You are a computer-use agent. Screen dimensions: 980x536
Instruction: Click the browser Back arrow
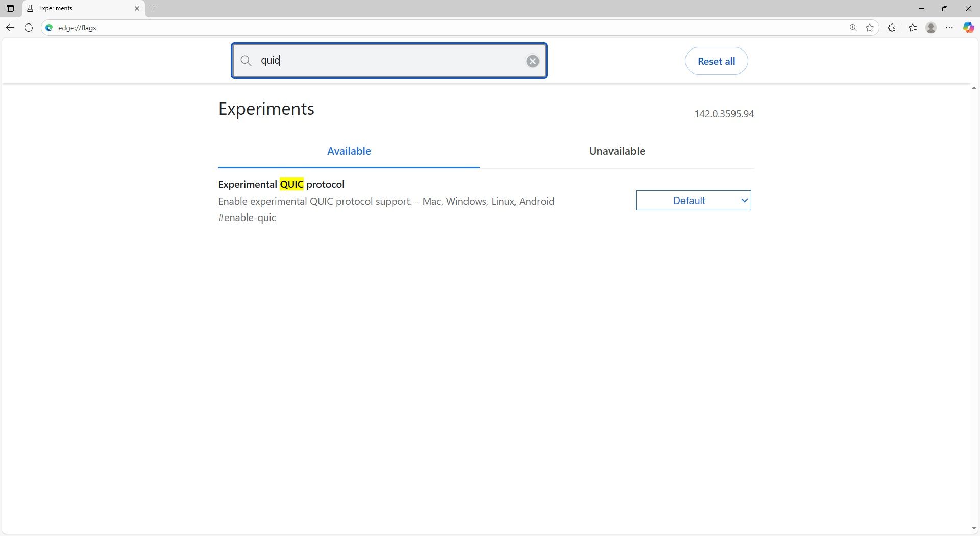point(10,28)
